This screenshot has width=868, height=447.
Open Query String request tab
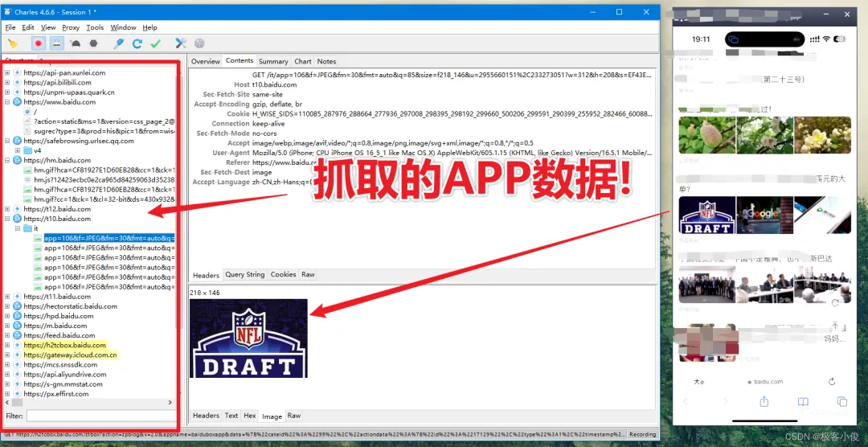[244, 275]
